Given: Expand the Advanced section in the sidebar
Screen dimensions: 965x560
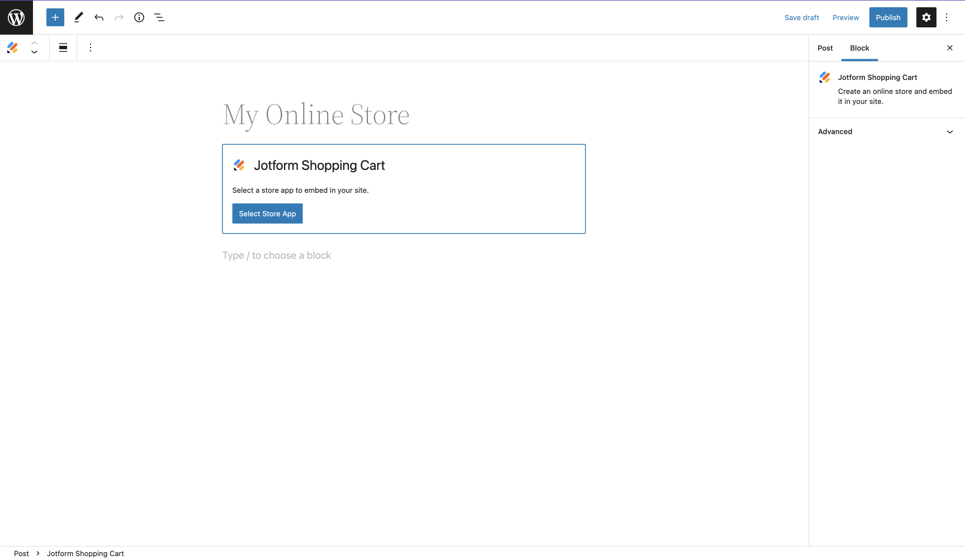Looking at the screenshot, I should [x=886, y=131].
